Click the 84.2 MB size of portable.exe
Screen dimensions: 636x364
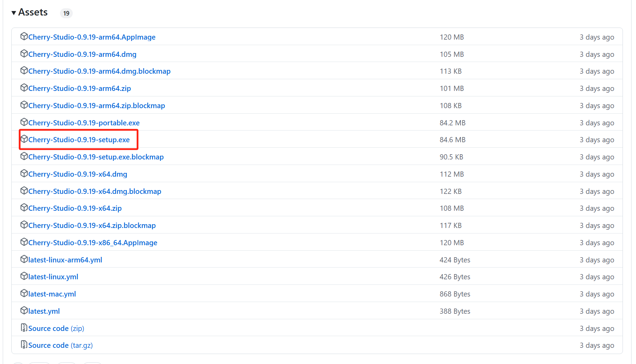coord(452,123)
